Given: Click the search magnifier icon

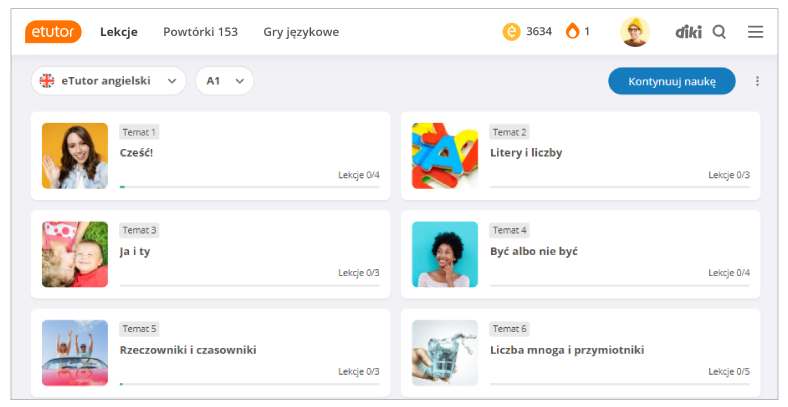Looking at the screenshot, I should click(x=719, y=32).
